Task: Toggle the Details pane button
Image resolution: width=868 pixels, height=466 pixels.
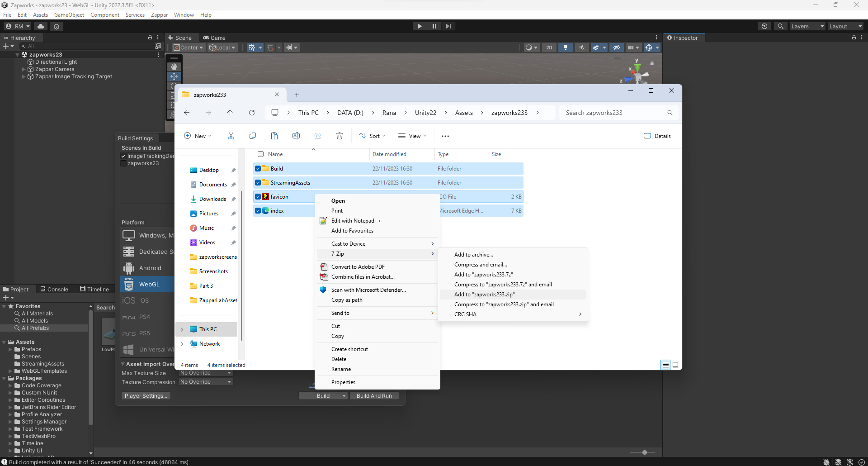Action: tap(657, 136)
